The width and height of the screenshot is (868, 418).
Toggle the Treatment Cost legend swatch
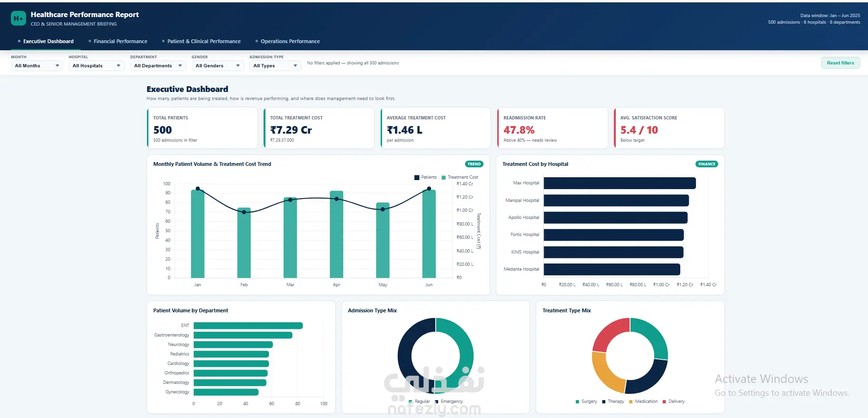point(444,178)
